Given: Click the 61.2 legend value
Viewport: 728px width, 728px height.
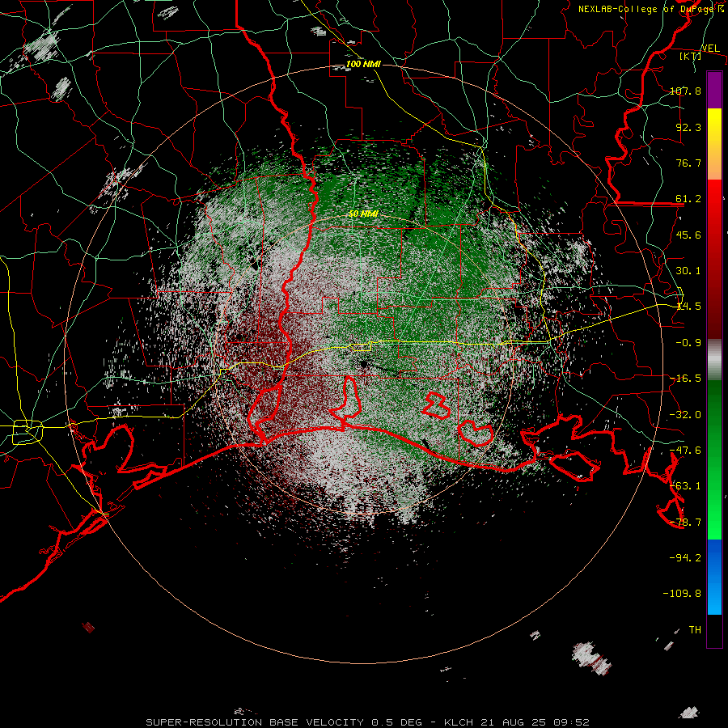Looking at the screenshot, I should point(688,199).
